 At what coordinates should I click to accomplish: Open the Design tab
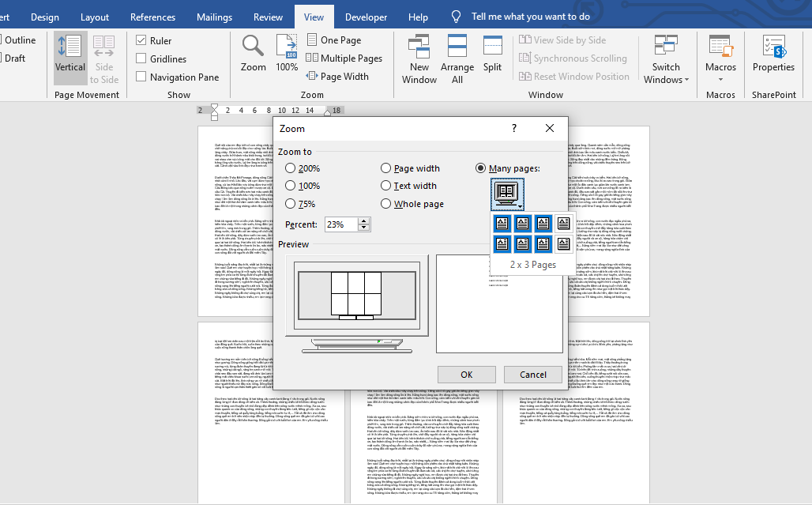pyautogui.click(x=45, y=17)
